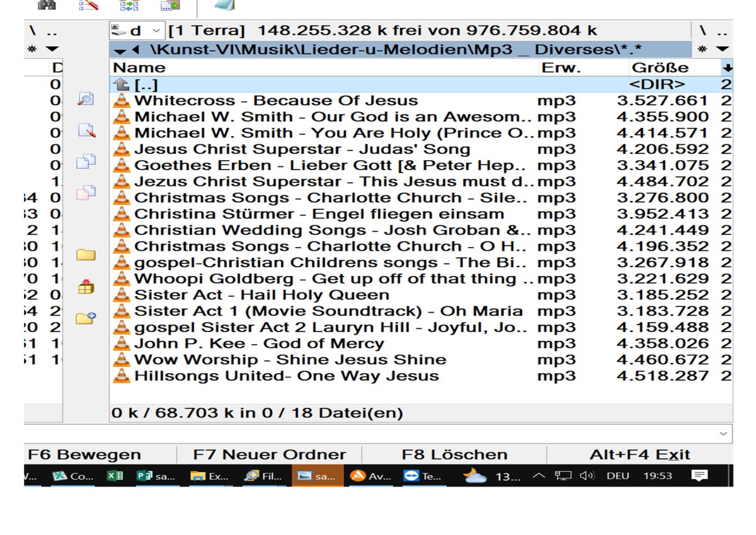This screenshot has width=756, height=535.
Task: Click size value 4.518.287
Action: 662,376
